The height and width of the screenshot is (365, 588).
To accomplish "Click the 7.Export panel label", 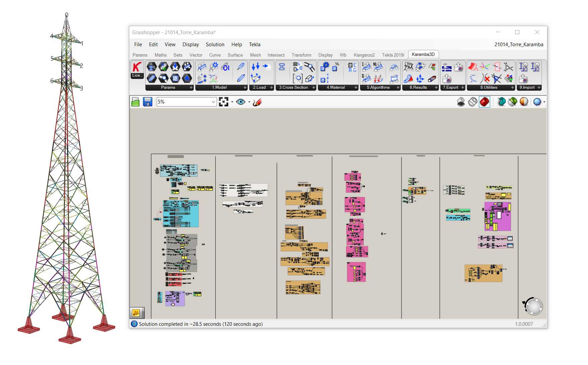I will click(x=450, y=87).
